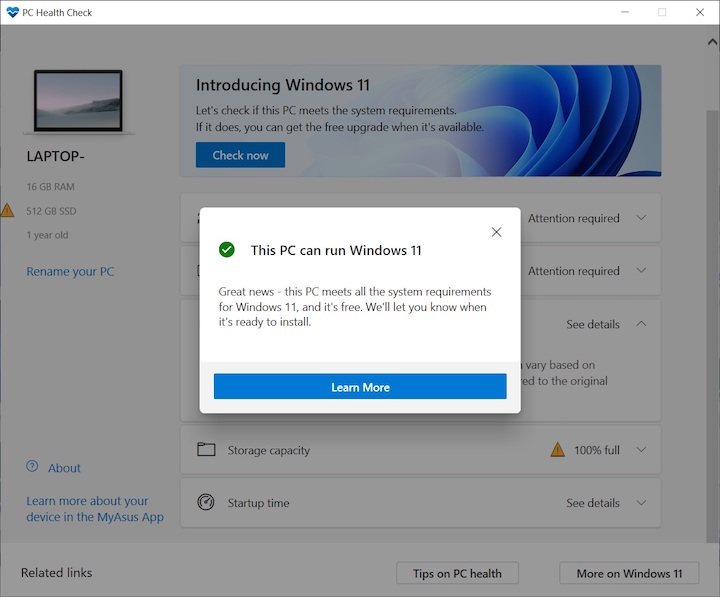This screenshot has width=720, height=597.
Task: Expand the Startup time details
Action: [641, 503]
